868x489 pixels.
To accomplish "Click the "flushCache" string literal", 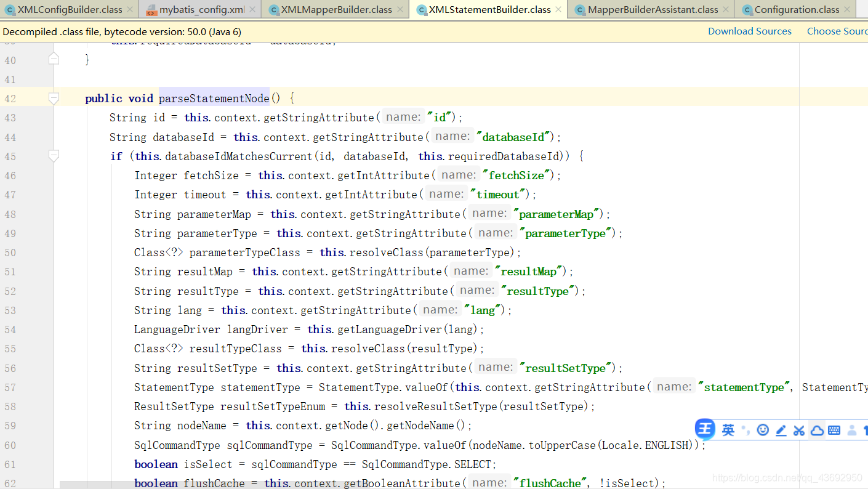I will (550, 483).
